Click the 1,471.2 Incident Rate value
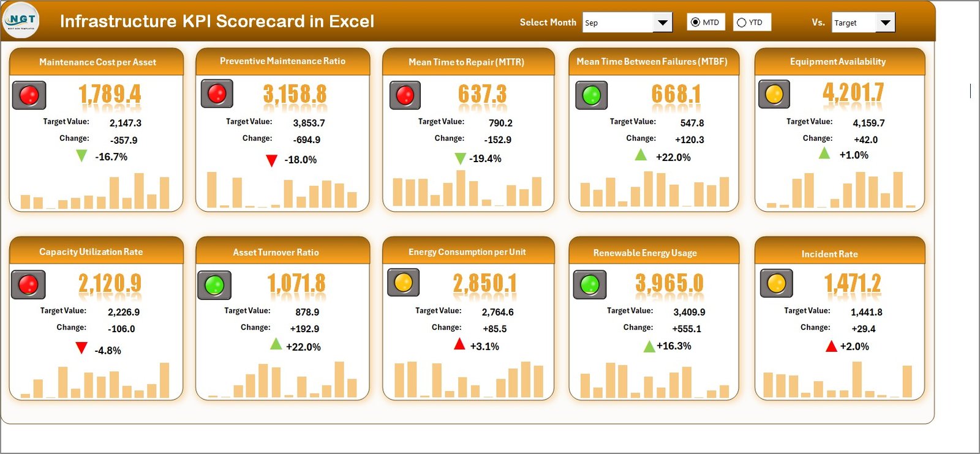980x454 pixels. (852, 284)
